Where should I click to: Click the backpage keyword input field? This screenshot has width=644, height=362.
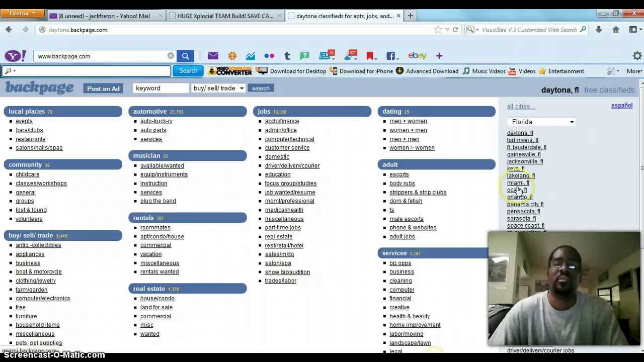[x=161, y=88]
